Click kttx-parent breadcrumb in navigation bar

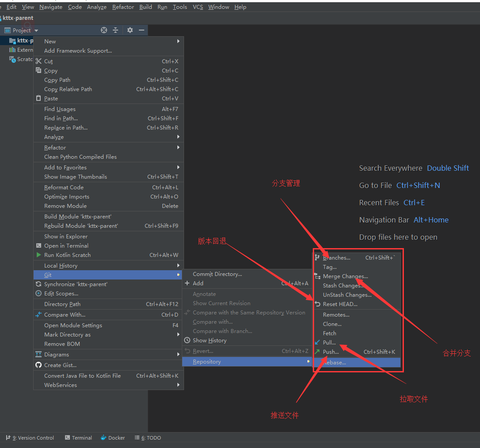(x=17, y=18)
